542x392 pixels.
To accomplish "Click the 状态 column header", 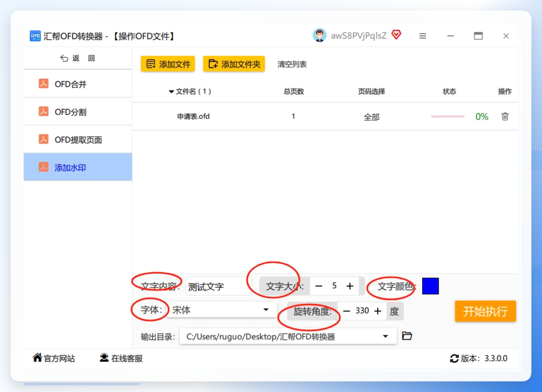I will [x=449, y=92].
